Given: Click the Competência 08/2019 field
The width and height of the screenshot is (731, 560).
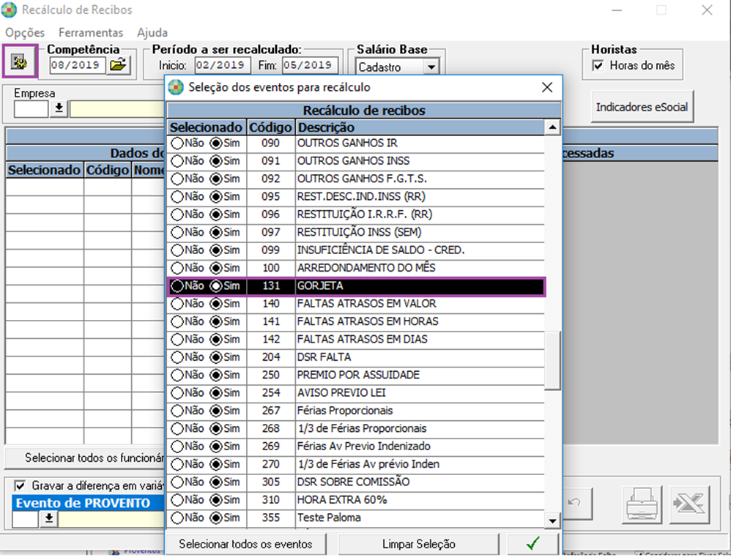Looking at the screenshot, I should tap(78, 65).
